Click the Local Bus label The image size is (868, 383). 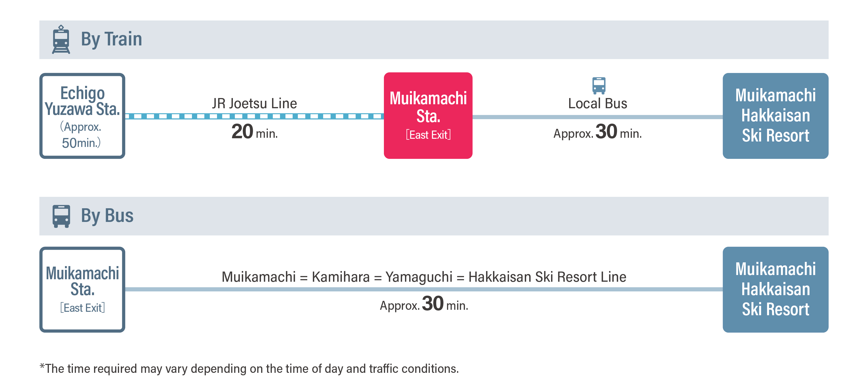(597, 104)
